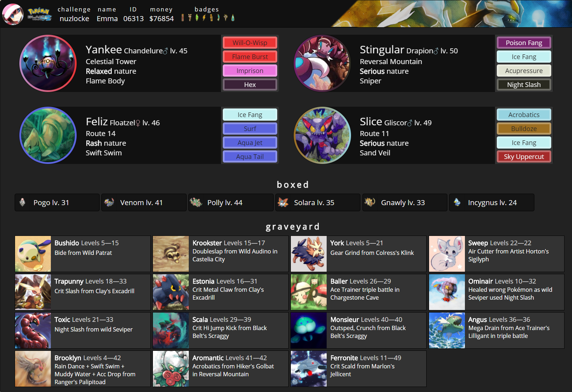572x392 pixels.
Task: Select the teardrop-shaped Wave Badge icon
Action: point(233,18)
